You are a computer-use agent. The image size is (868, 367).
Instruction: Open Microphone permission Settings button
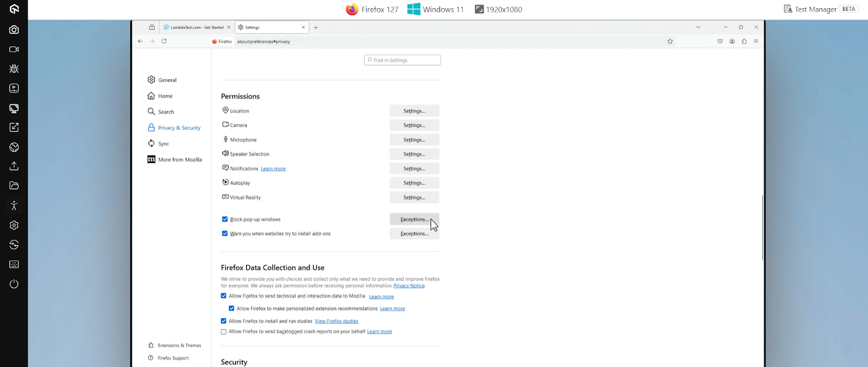(414, 140)
